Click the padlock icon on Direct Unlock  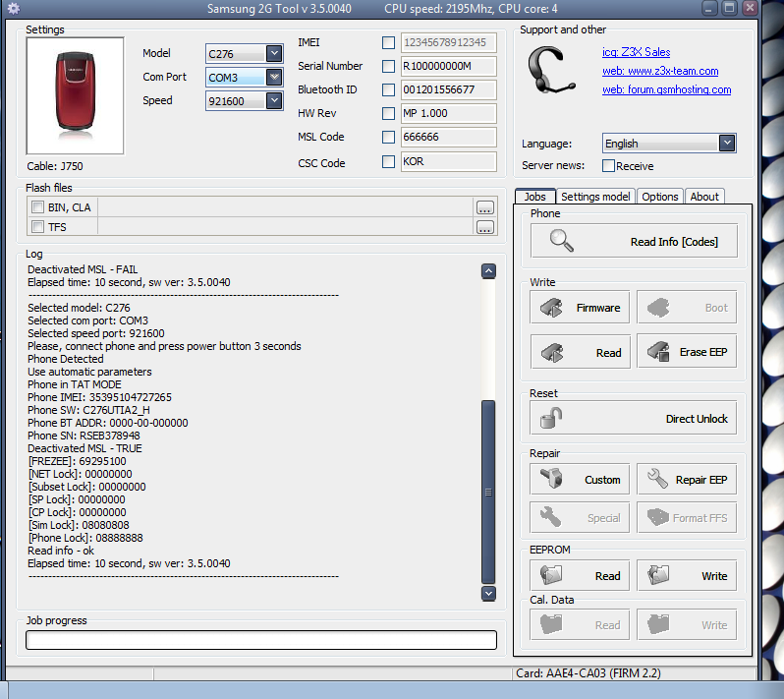click(551, 418)
